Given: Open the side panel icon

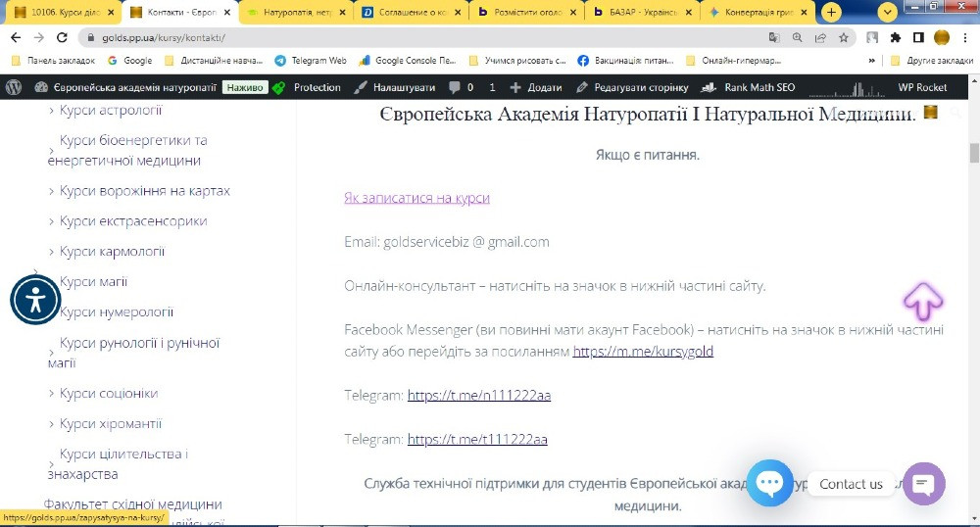Looking at the screenshot, I should pyautogui.click(x=918, y=37).
